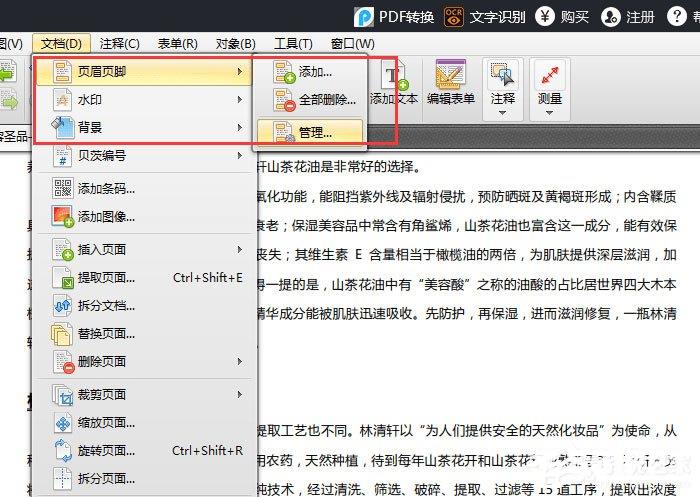700x497 pixels.
Task: Expand the 页眉页脚 submenu arrow
Action: click(x=240, y=71)
